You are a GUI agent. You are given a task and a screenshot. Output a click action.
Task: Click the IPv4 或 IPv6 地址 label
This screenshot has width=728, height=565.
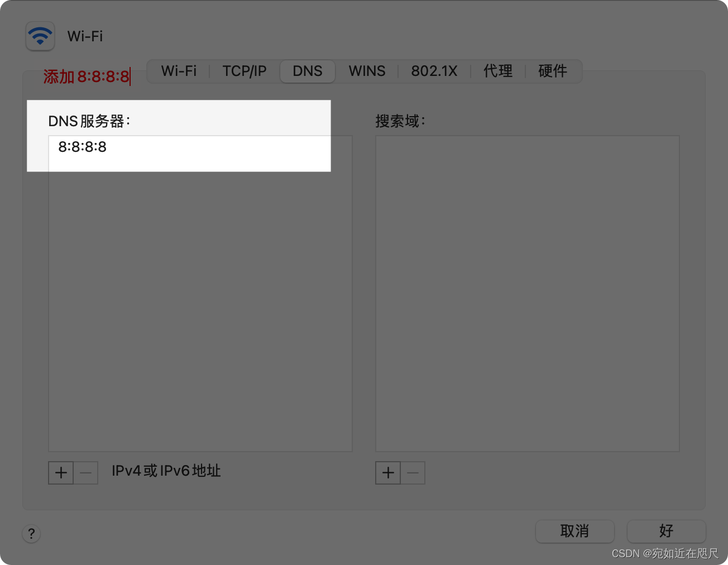pos(166,472)
